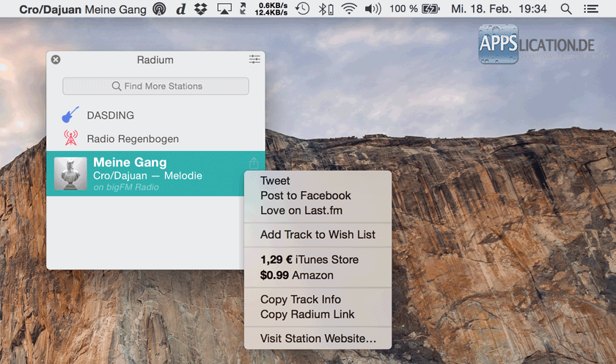Image resolution: width=616 pixels, height=364 pixels.
Task: Open the AirPlay display menu icon
Action: pos(224,9)
